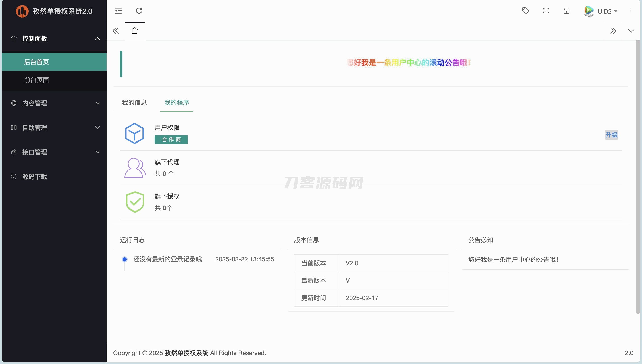Open the tag notes icon
This screenshot has height=364, width=642.
pyautogui.click(x=525, y=11)
